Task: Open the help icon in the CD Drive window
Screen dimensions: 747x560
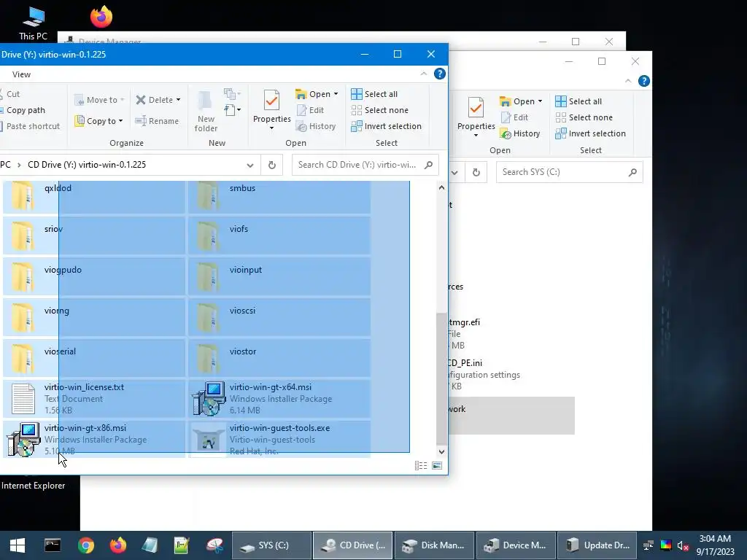Action: pos(439,74)
